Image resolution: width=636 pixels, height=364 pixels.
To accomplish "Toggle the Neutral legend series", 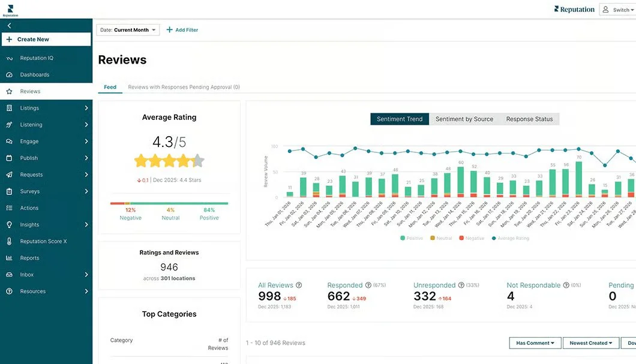I will pyautogui.click(x=441, y=238).
